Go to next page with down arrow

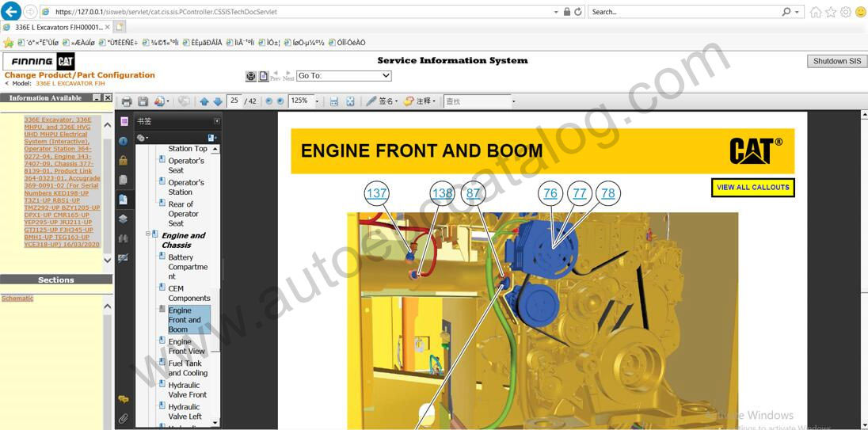coord(218,101)
